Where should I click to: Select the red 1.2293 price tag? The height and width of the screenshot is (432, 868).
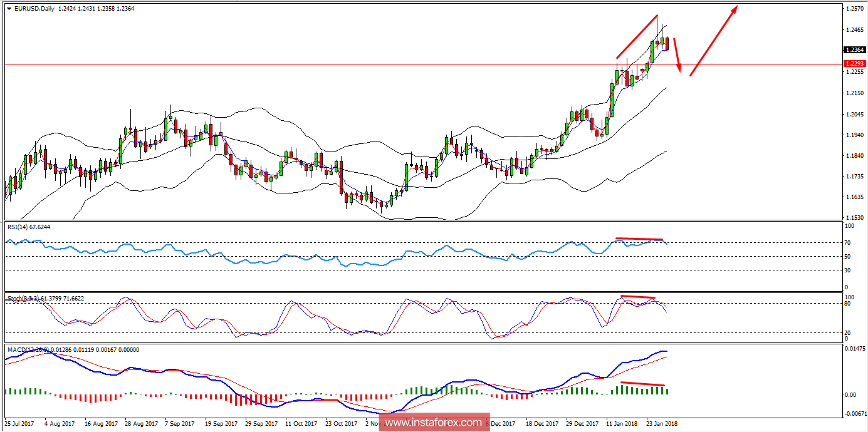click(x=854, y=63)
